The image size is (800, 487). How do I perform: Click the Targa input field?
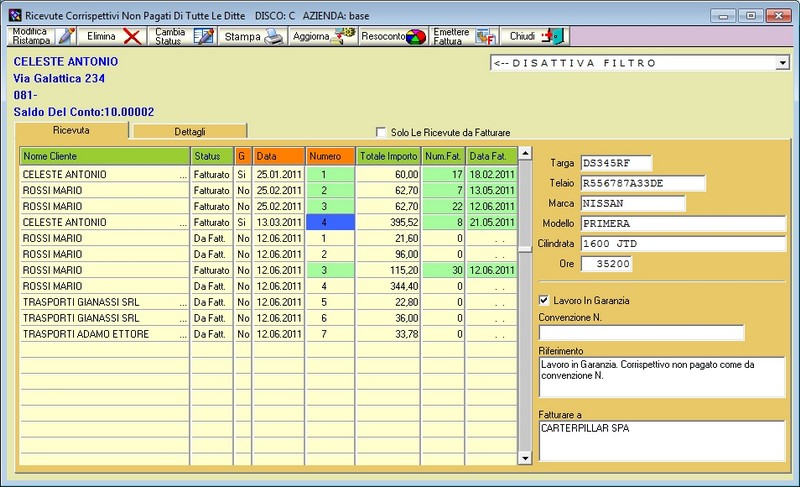(616, 163)
